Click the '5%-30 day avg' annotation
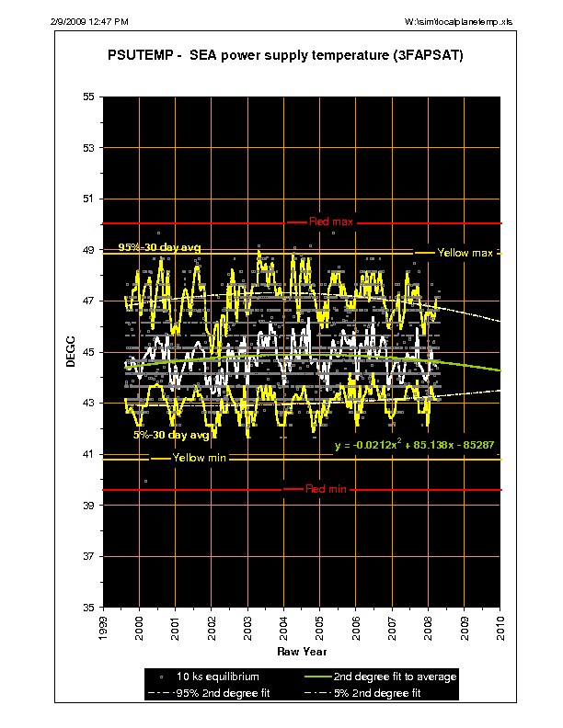This screenshot has width=563, height=728. pyautogui.click(x=164, y=435)
